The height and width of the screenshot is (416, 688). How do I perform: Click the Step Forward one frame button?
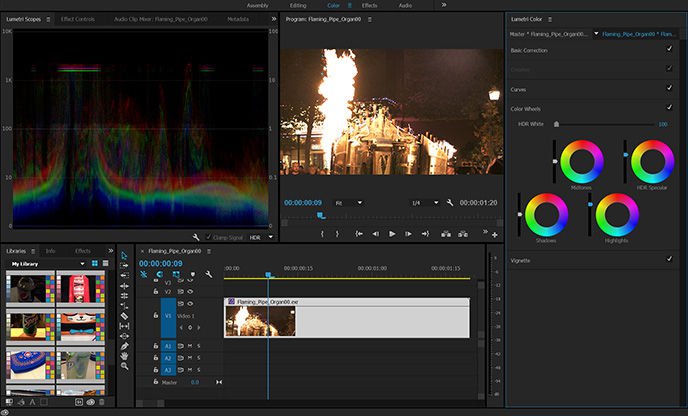[x=408, y=233]
